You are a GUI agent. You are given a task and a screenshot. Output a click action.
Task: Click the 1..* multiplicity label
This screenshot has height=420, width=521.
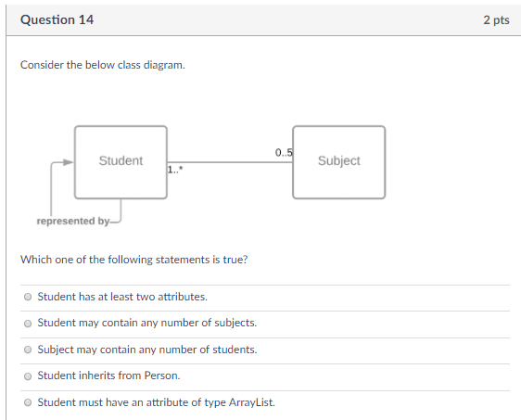pos(175,170)
